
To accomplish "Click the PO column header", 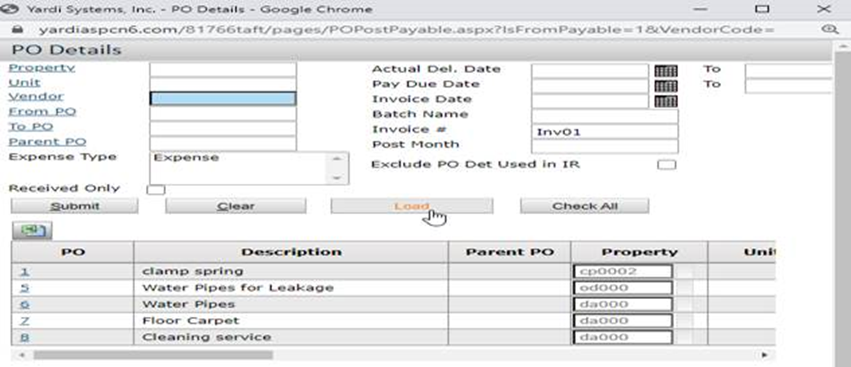I will (x=73, y=252).
